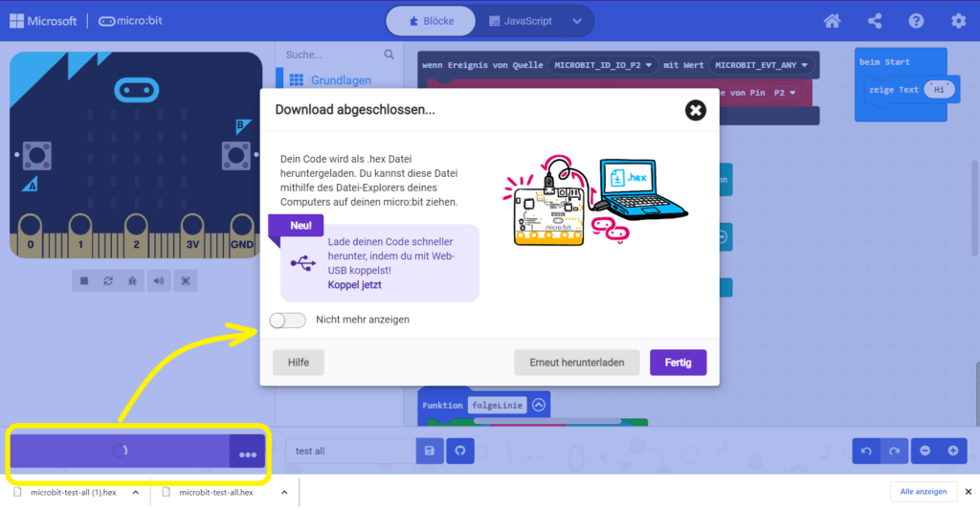Edit project name field test all
Image resolution: width=980 pixels, height=510 pixels.
pos(350,451)
